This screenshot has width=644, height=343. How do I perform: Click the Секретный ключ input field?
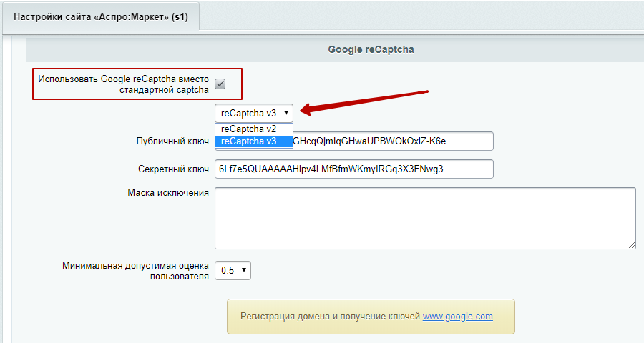click(x=354, y=169)
